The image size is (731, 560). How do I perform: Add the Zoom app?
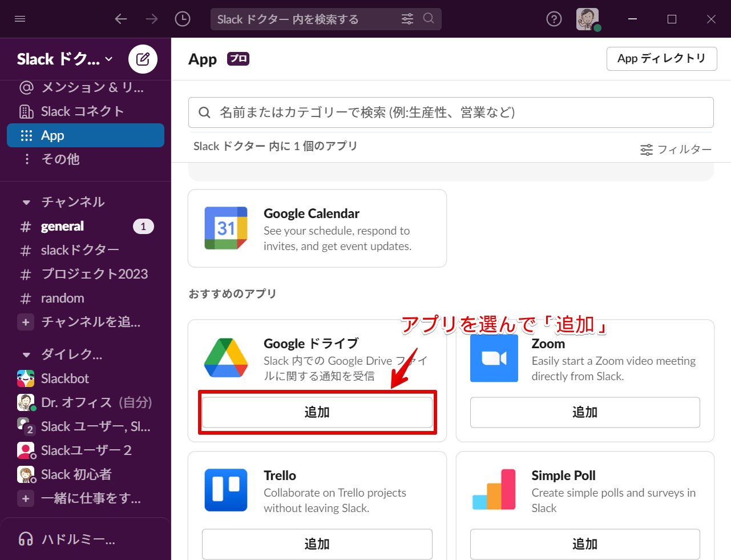pyautogui.click(x=585, y=412)
